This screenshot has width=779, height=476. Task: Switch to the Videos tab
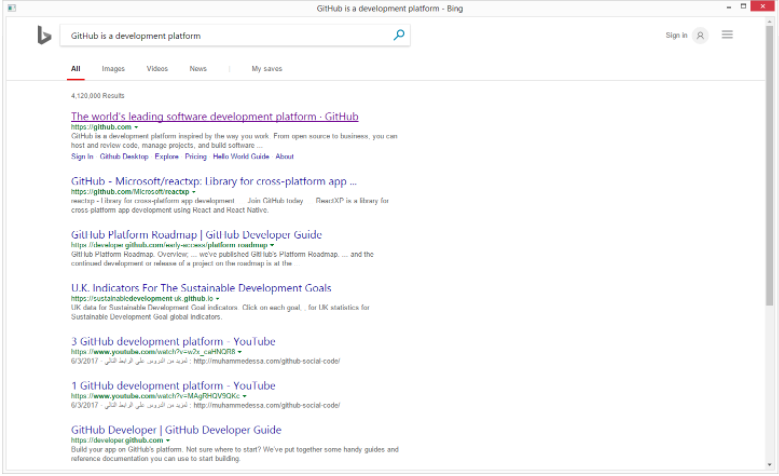pyautogui.click(x=157, y=69)
